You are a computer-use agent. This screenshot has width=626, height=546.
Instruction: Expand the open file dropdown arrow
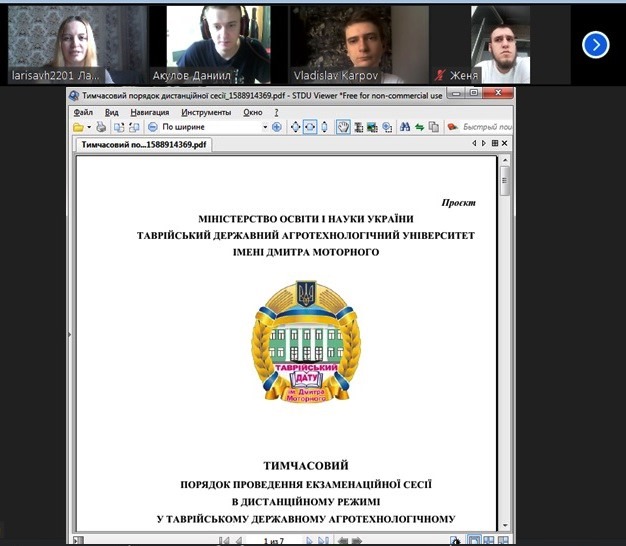pos(89,127)
